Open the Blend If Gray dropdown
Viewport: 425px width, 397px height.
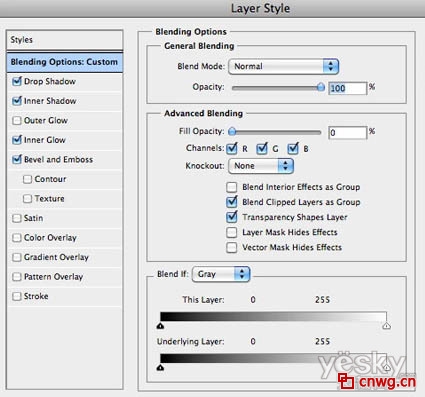pyautogui.click(x=221, y=274)
